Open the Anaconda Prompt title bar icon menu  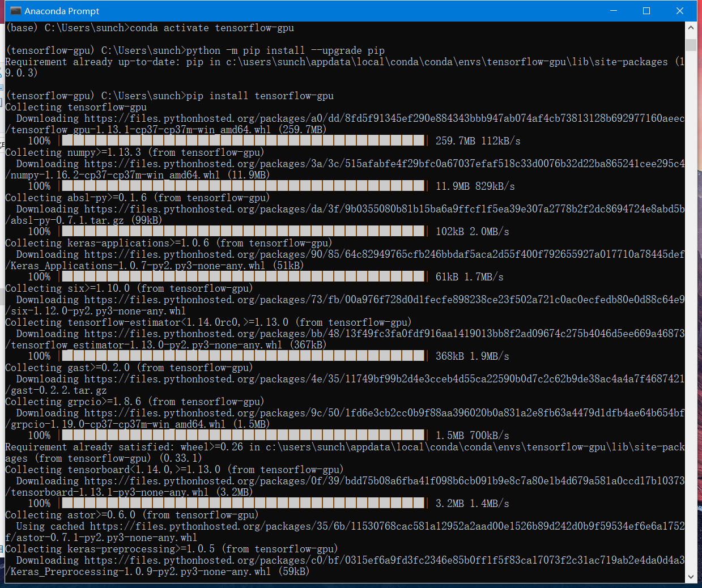(x=15, y=11)
